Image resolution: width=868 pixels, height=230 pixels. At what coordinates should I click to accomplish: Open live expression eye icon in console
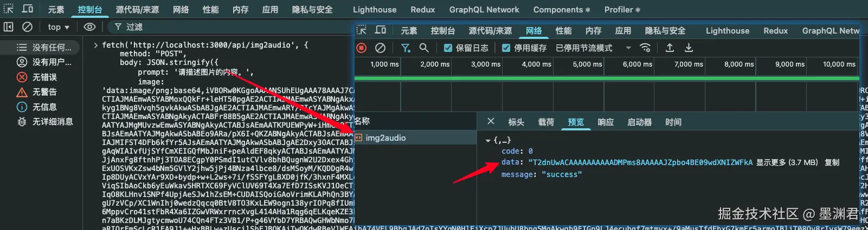[90, 27]
